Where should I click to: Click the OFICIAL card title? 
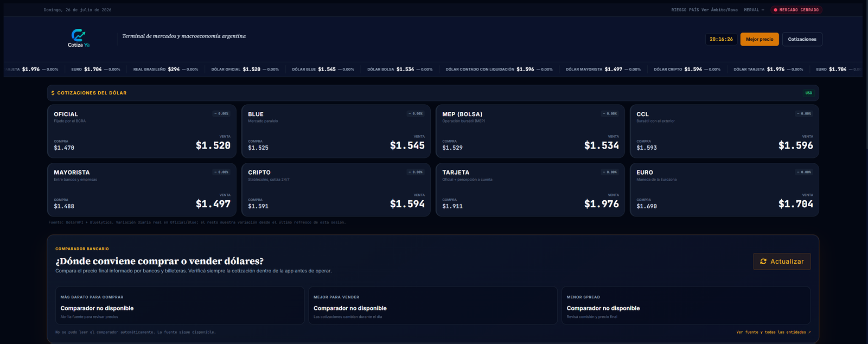66,114
